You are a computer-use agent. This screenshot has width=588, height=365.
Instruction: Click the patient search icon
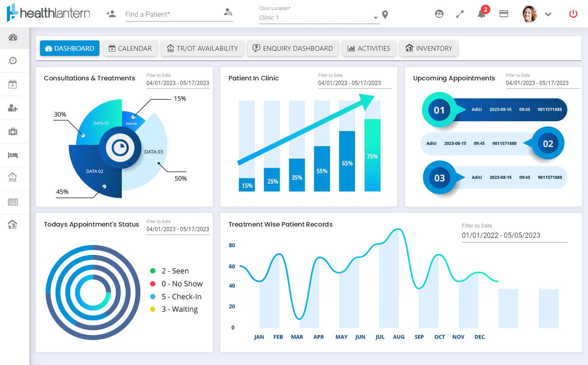click(x=228, y=12)
